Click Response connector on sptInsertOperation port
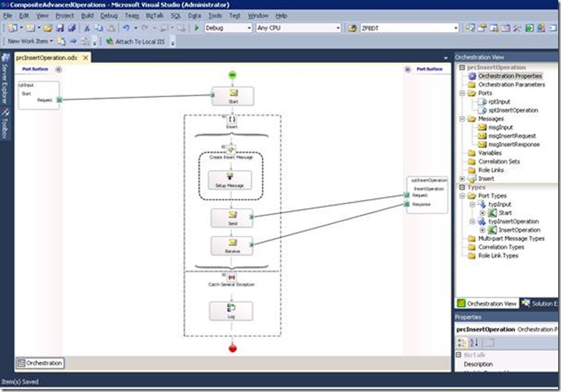 [407, 205]
